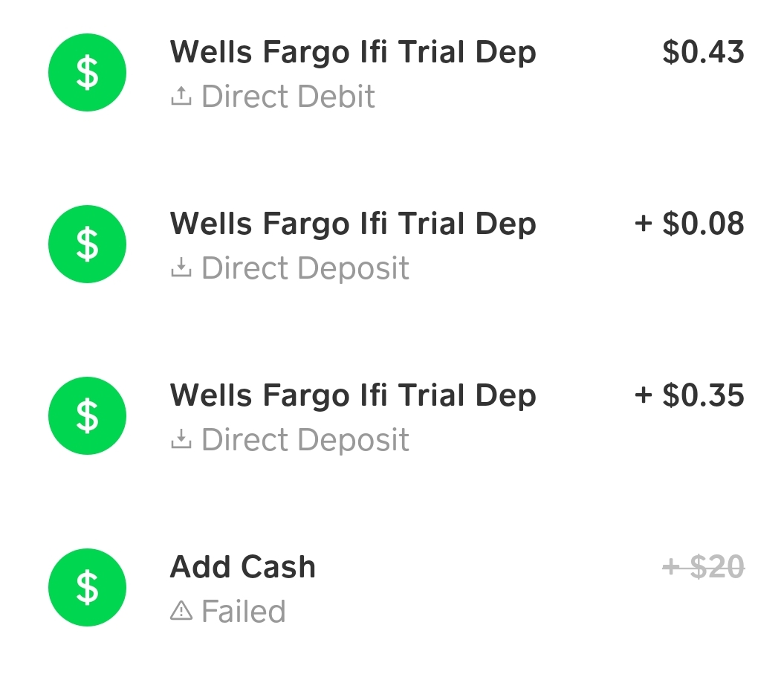Image resolution: width=784 pixels, height=677 pixels.
Task: Tap the green dollar icon beside Add Cash
Action: [87, 587]
